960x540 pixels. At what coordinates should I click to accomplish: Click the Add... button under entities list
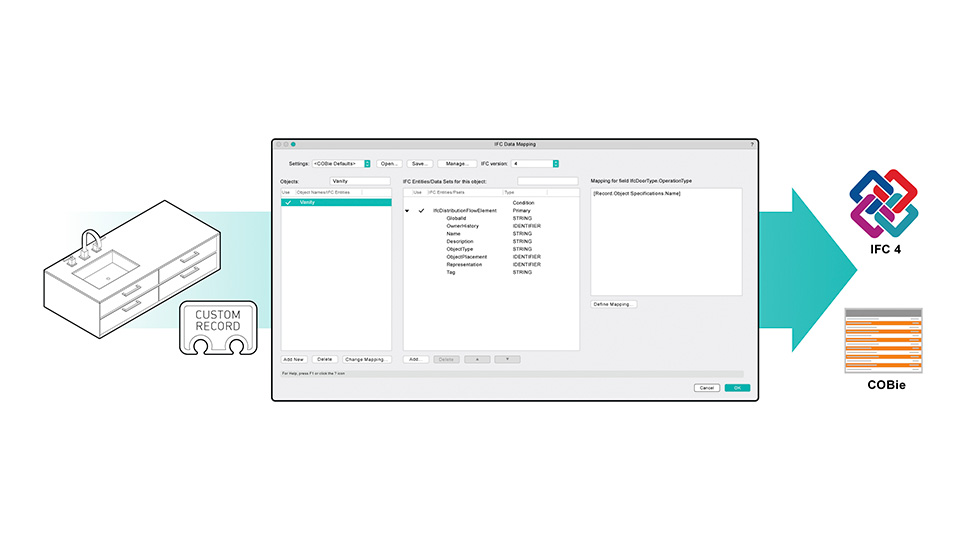click(x=415, y=359)
